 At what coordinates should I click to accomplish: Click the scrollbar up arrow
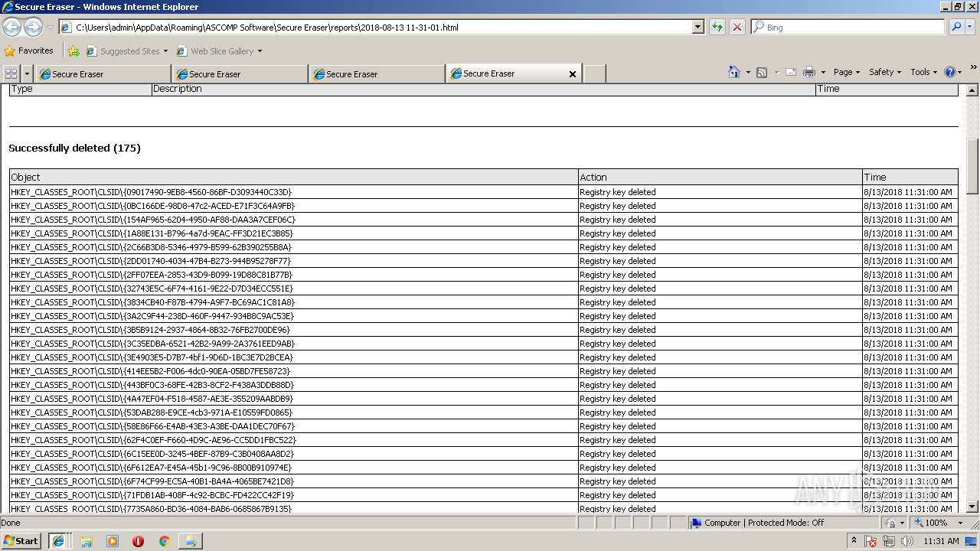coord(972,90)
